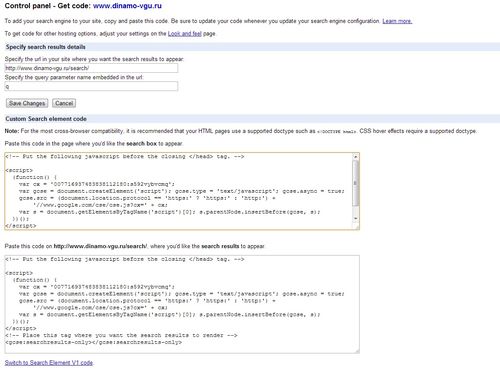
Task: Click the resize grip of search results textarea
Action: pos(357,351)
